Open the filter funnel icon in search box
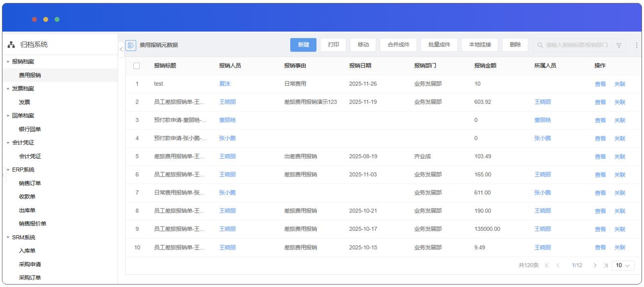 (619, 45)
